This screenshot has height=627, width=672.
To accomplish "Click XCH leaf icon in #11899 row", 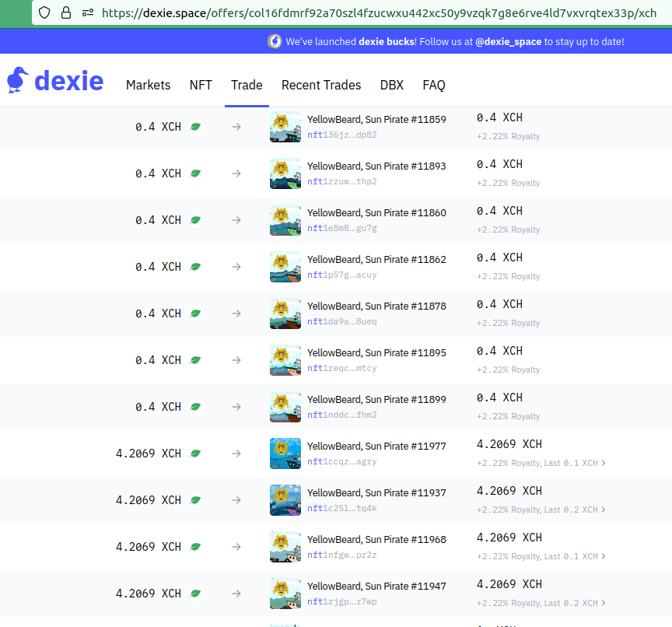I will pos(195,407).
